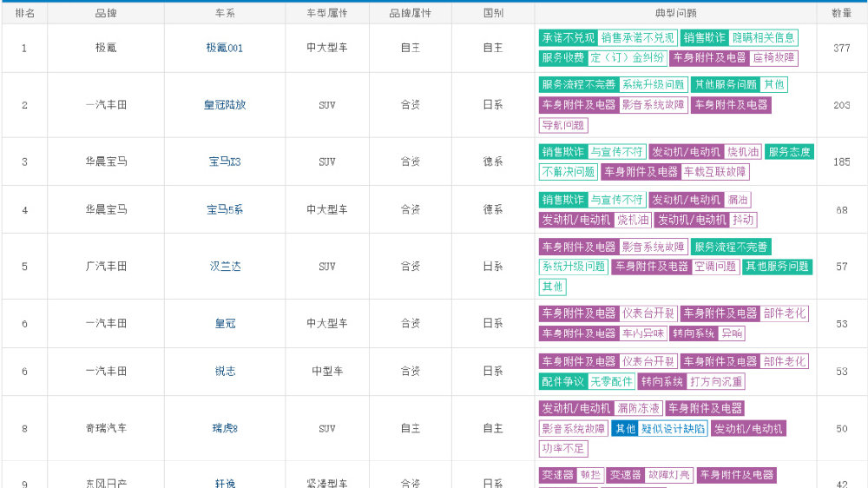Click brand cell 极氪

[106, 48]
